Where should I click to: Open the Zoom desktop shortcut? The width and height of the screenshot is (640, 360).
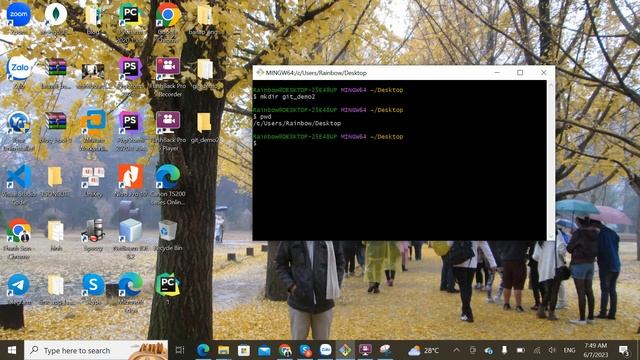click(18, 15)
